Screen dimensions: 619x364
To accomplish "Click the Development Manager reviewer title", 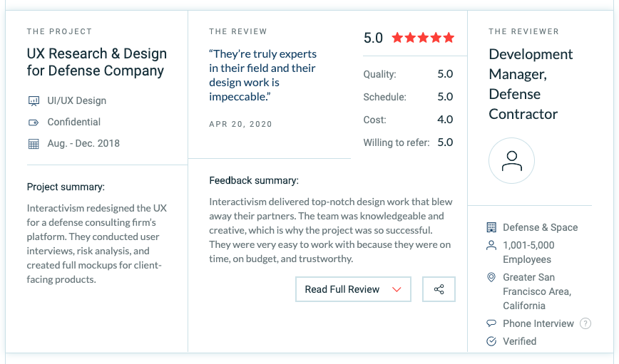I will point(531,84).
